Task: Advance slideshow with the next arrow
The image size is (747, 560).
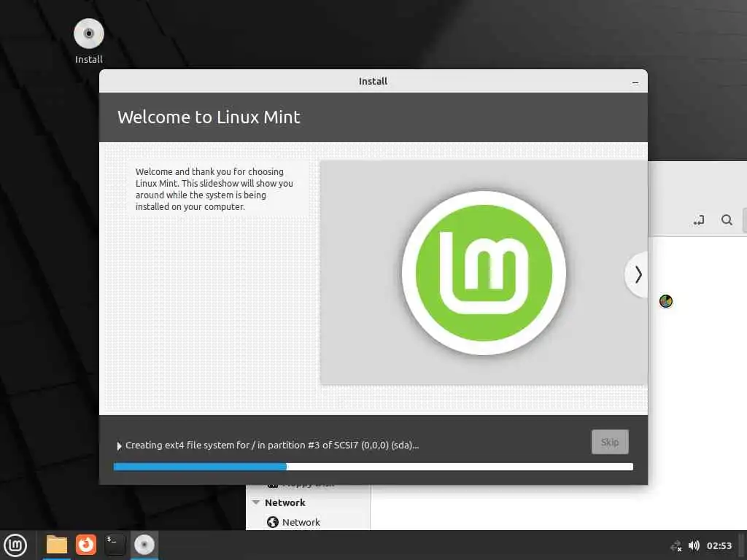Action: tap(638, 275)
